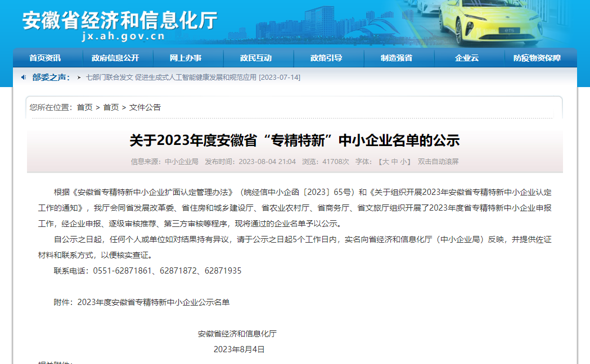The image size is (590, 364).
Task: Open 防疫物资保障 navigation item
Action: [537, 58]
